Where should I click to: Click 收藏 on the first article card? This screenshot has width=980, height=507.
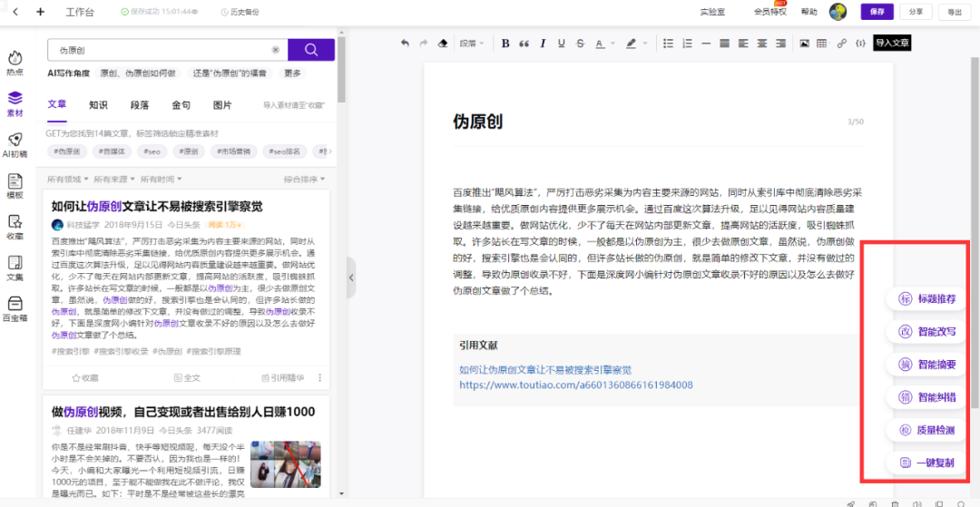(85, 377)
